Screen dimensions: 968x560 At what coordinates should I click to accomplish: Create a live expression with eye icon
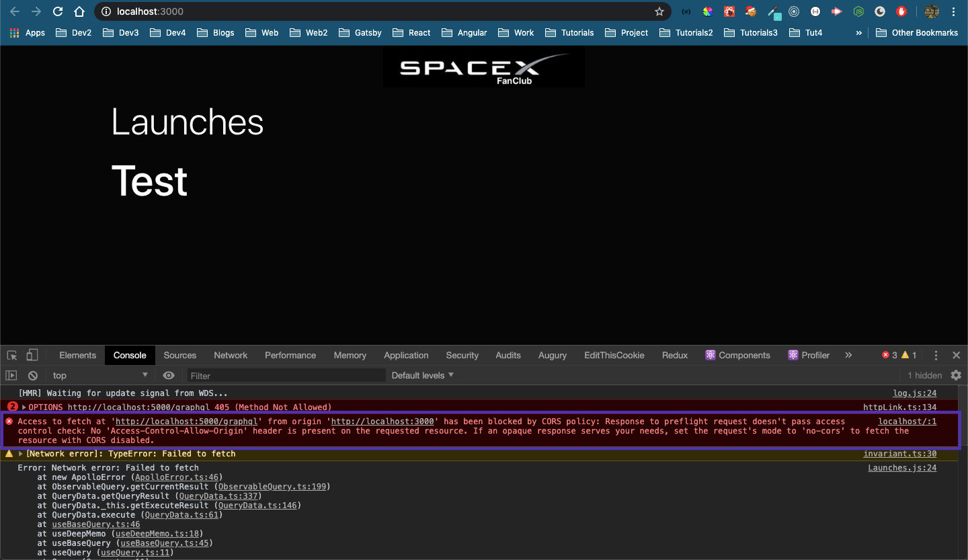pos(169,375)
